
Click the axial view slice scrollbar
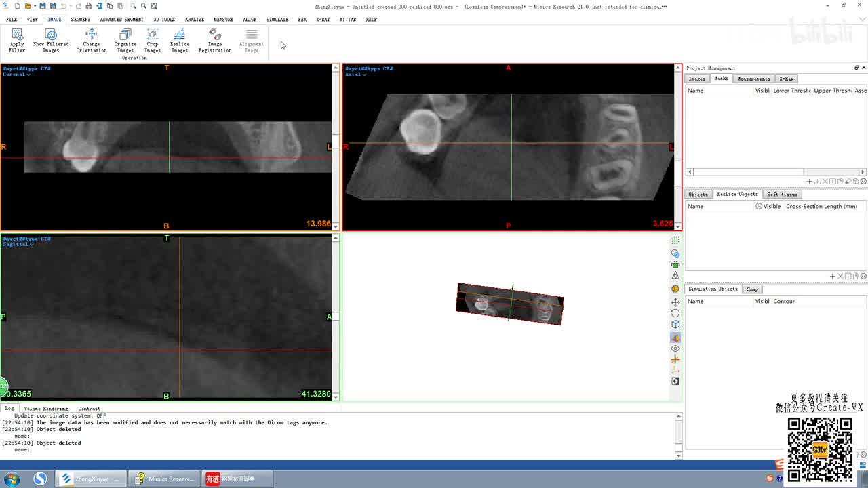click(x=678, y=147)
